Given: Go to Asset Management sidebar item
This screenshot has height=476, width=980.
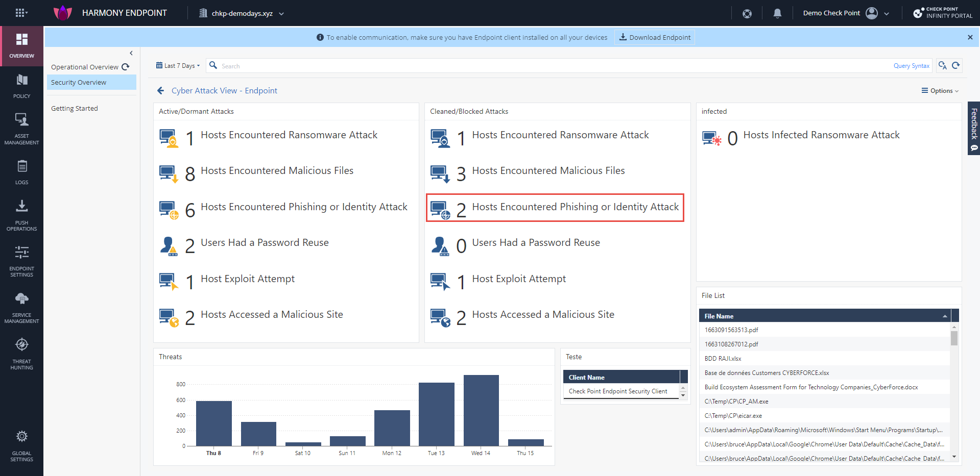Looking at the screenshot, I should click(21, 129).
